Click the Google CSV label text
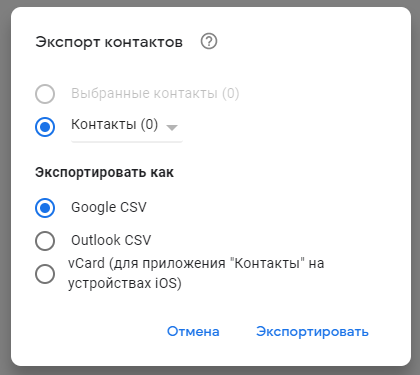This screenshot has width=420, height=375. (x=109, y=207)
